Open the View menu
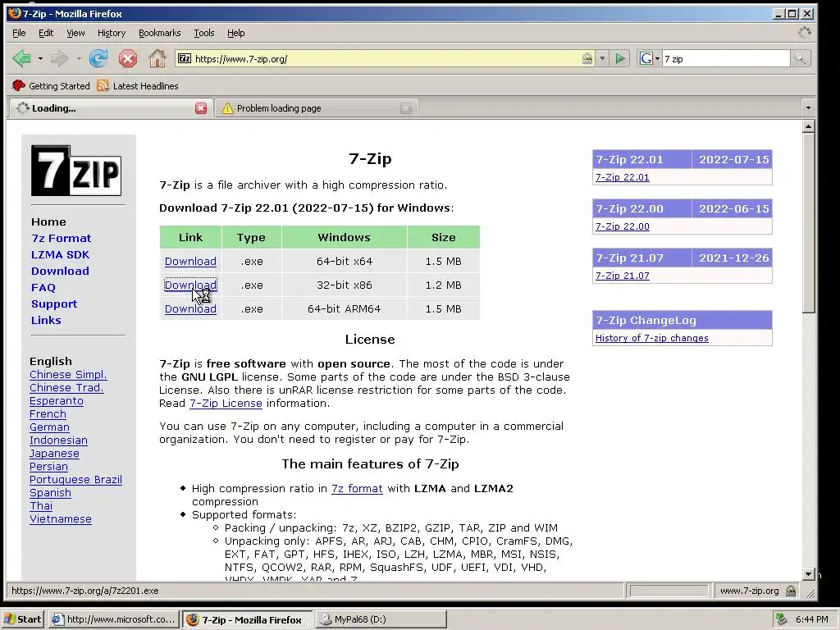 click(x=75, y=33)
